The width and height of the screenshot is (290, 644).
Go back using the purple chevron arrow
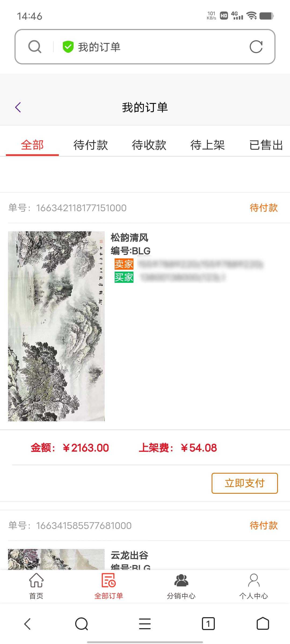[x=18, y=107]
